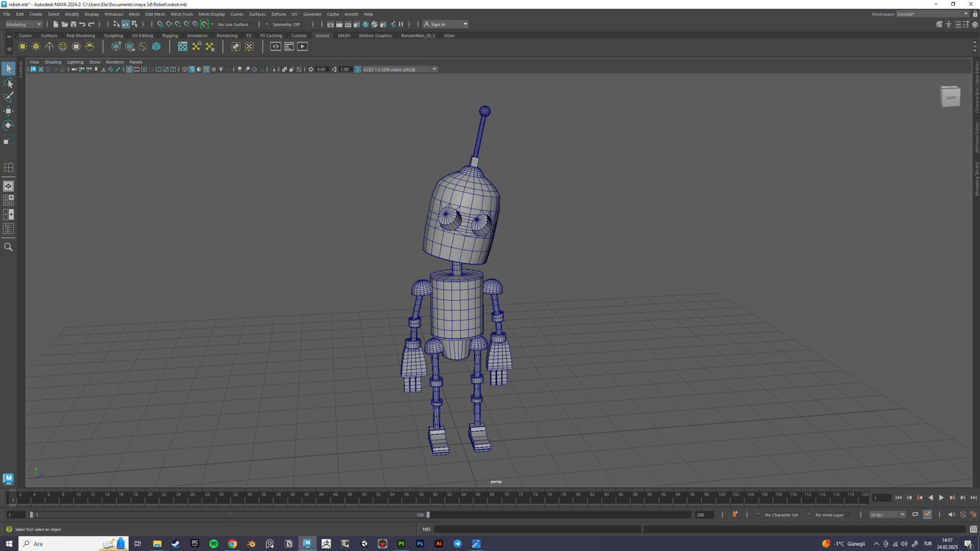Activate the Paint selection tool
Screen dimensions: 980x551
[8, 97]
